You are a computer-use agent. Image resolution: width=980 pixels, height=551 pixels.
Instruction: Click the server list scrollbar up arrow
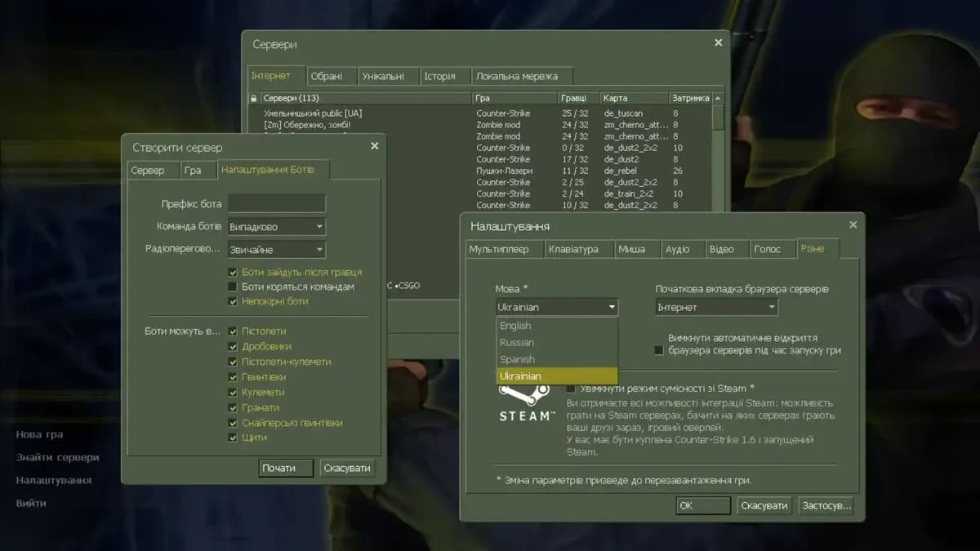(718, 98)
